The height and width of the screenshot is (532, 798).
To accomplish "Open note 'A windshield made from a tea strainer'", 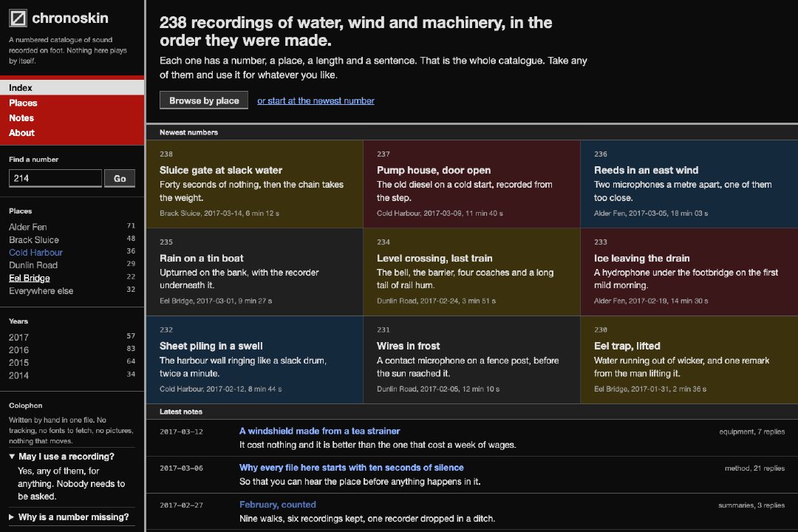I will click(x=320, y=431).
